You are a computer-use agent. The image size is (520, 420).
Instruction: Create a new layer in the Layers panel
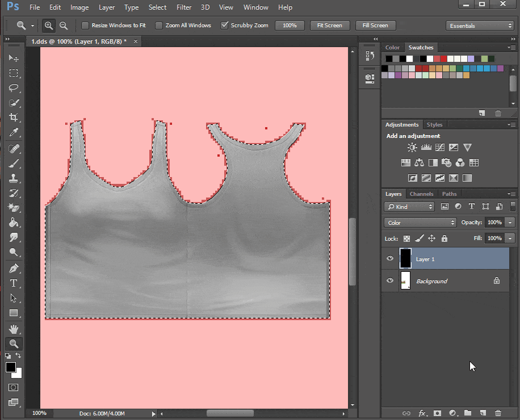(x=483, y=413)
